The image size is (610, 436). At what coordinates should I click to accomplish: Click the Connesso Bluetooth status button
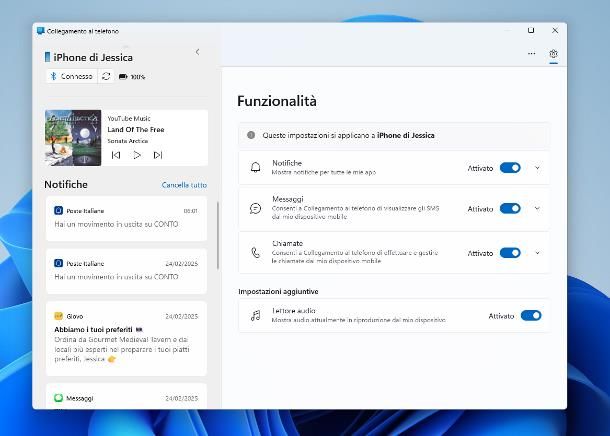pyautogui.click(x=72, y=76)
